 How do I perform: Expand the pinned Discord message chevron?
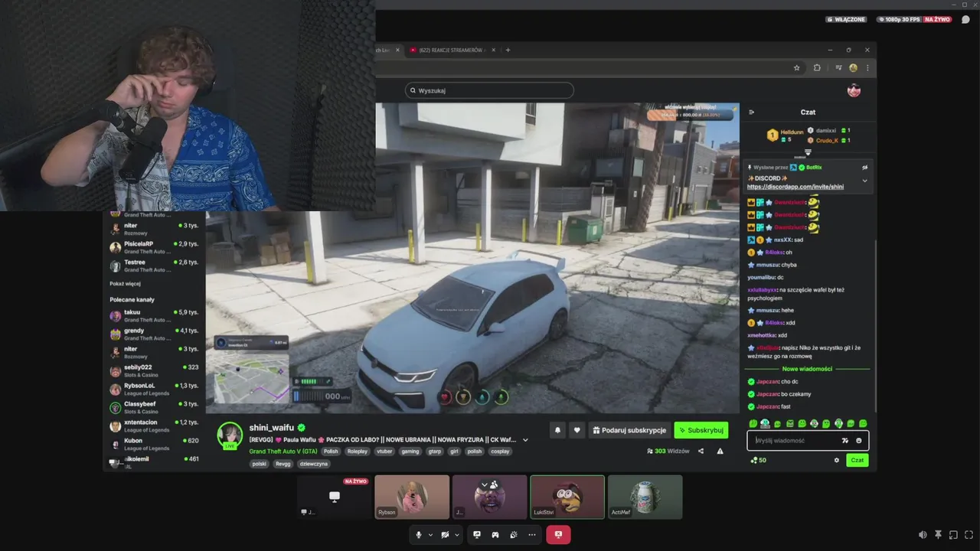click(x=865, y=181)
